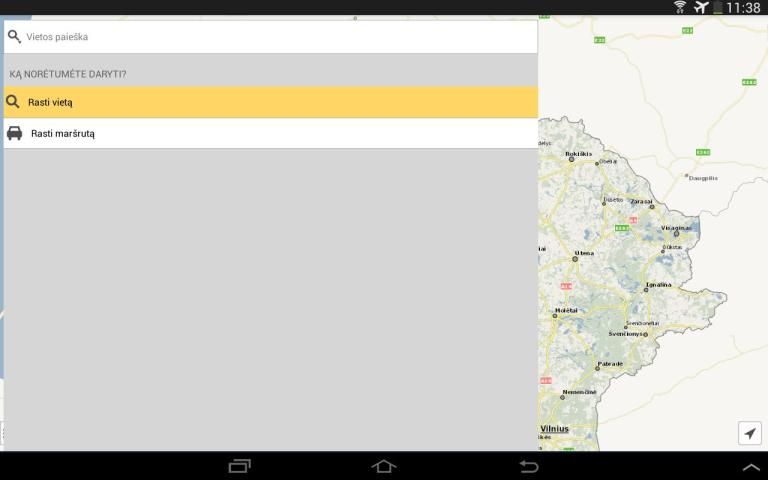This screenshot has height=480, width=768.
Task: Select the Rasti vietą option
Action: [270, 102]
